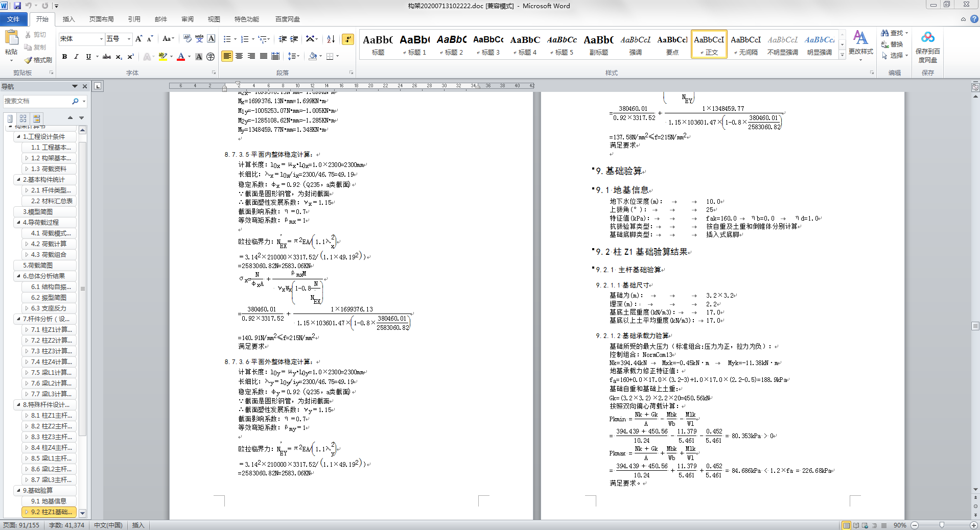Toggle bold formatting

tap(64, 57)
